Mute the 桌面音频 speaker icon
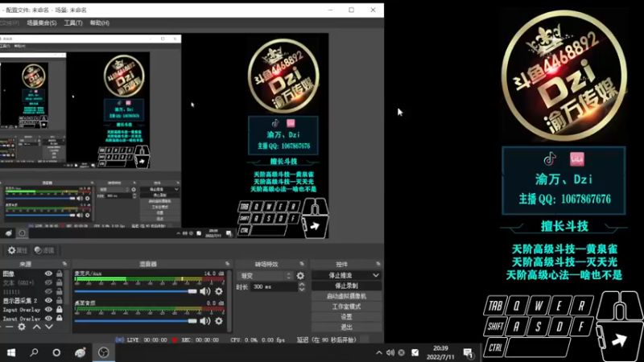The image size is (644, 362). pos(204,321)
